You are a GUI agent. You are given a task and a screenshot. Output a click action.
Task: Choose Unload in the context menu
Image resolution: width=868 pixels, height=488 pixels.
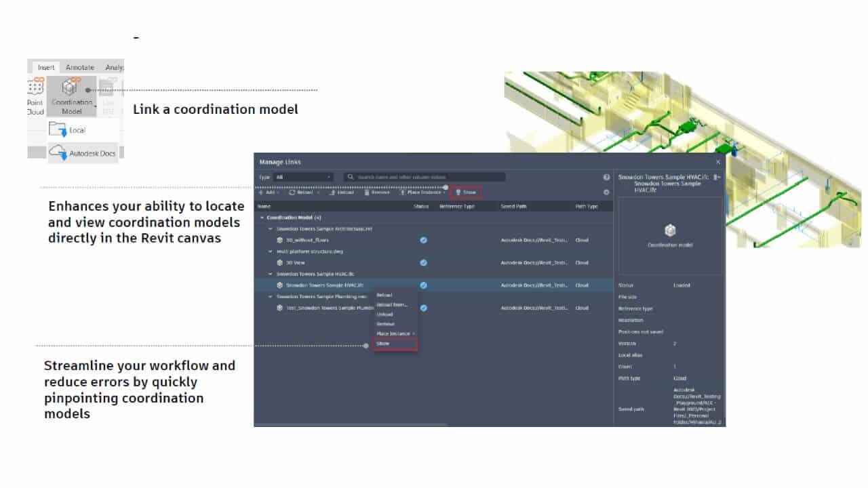click(x=395, y=314)
